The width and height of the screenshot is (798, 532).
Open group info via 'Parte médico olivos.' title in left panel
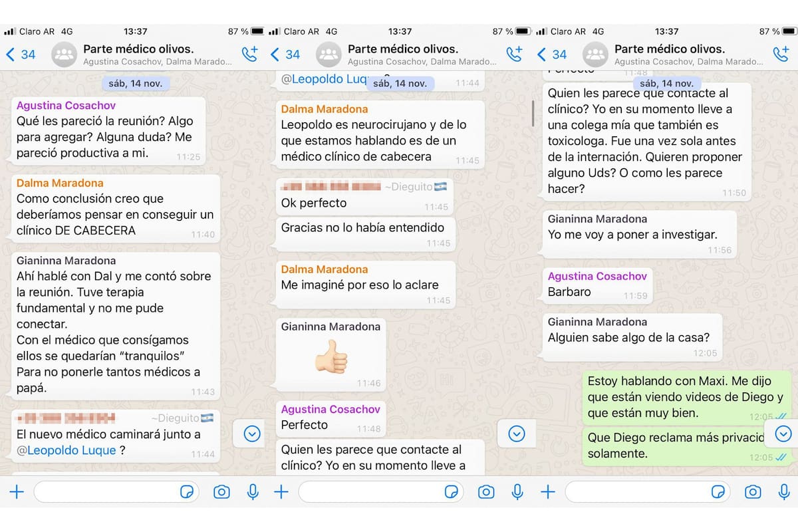138,49
